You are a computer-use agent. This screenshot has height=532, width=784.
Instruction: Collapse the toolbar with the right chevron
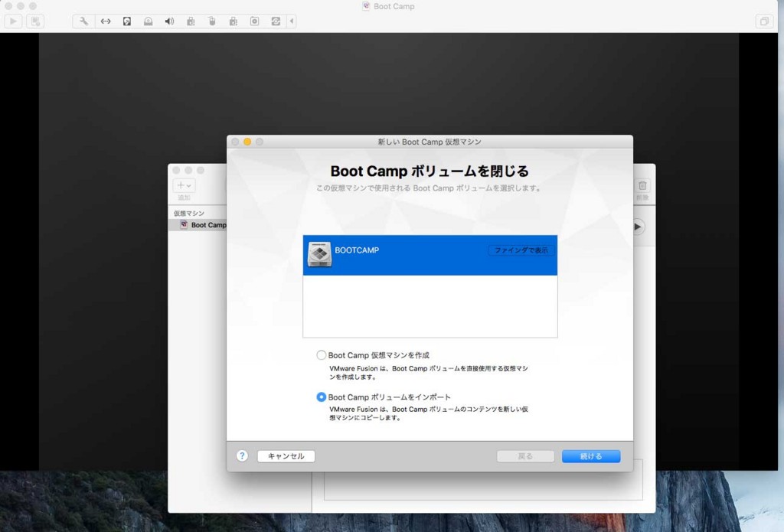pos(292,21)
